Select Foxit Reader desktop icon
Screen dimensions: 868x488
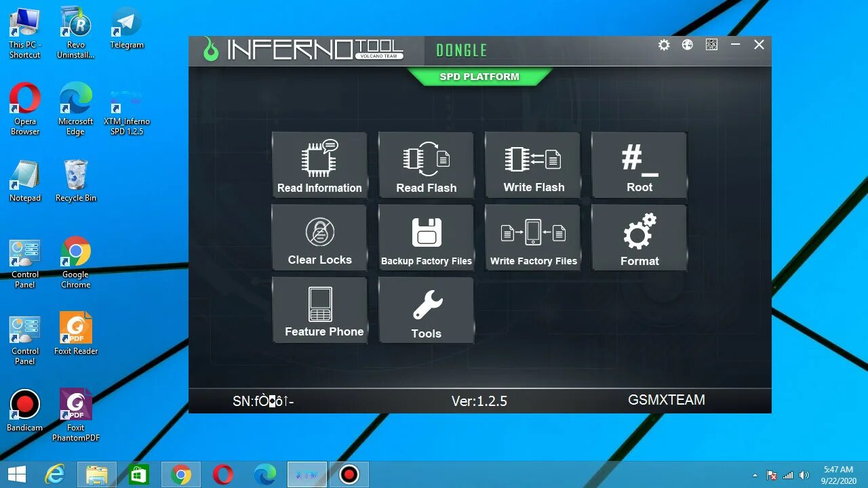(x=76, y=333)
